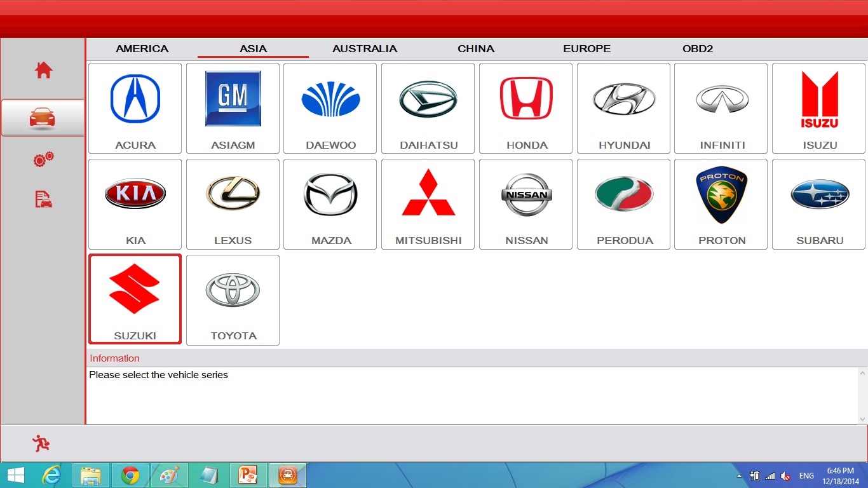
Task: Open the Windows Start button
Action: coord(16,475)
